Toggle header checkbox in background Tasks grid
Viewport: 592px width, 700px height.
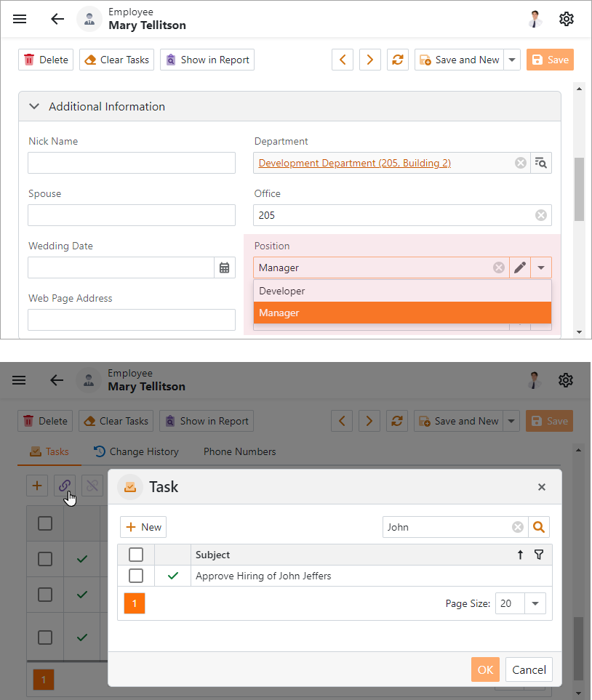[x=44, y=523]
